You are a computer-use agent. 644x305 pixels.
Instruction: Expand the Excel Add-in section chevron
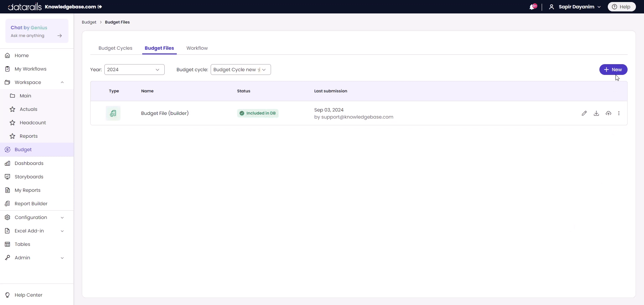[62, 231]
